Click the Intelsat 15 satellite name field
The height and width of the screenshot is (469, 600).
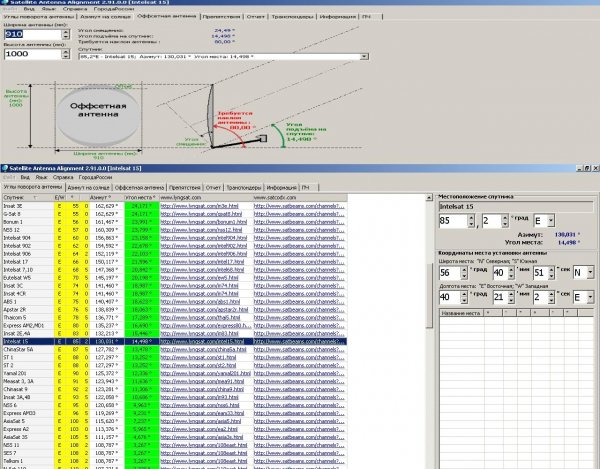coord(515,207)
